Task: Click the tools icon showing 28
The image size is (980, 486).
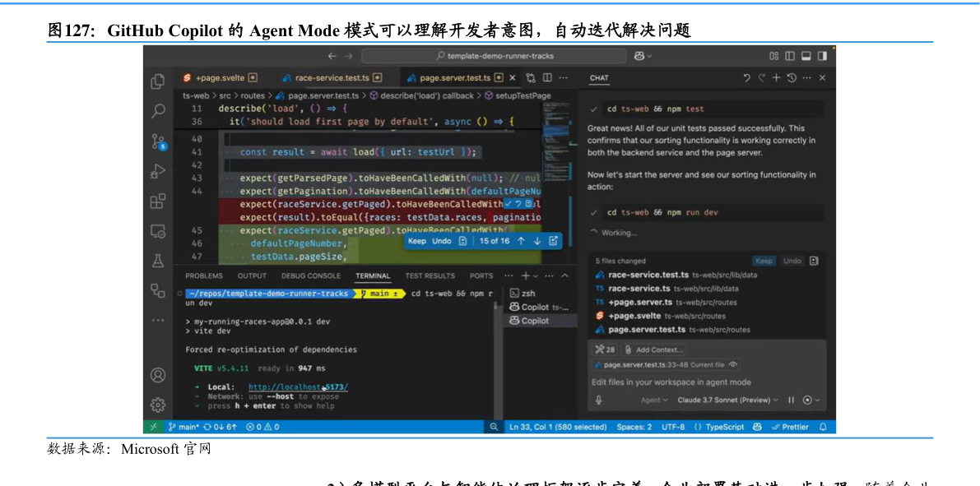Action: click(606, 349)
